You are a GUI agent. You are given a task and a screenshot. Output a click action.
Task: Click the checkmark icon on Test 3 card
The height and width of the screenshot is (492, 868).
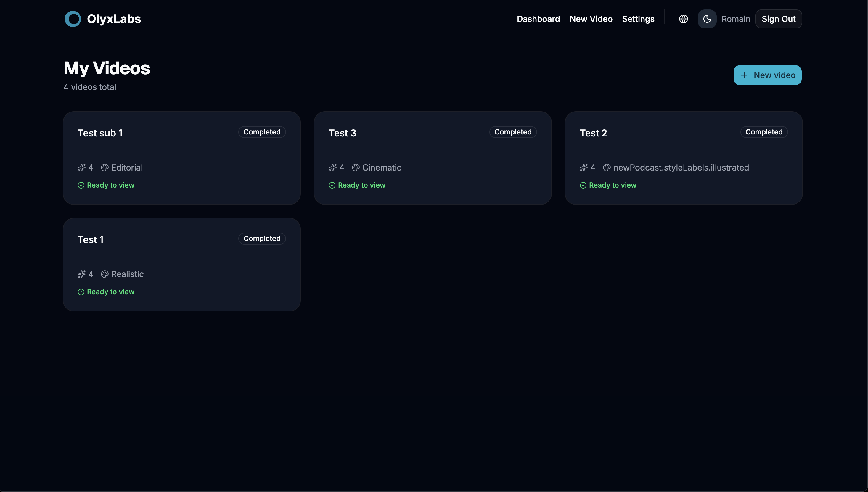pos(332,185)
